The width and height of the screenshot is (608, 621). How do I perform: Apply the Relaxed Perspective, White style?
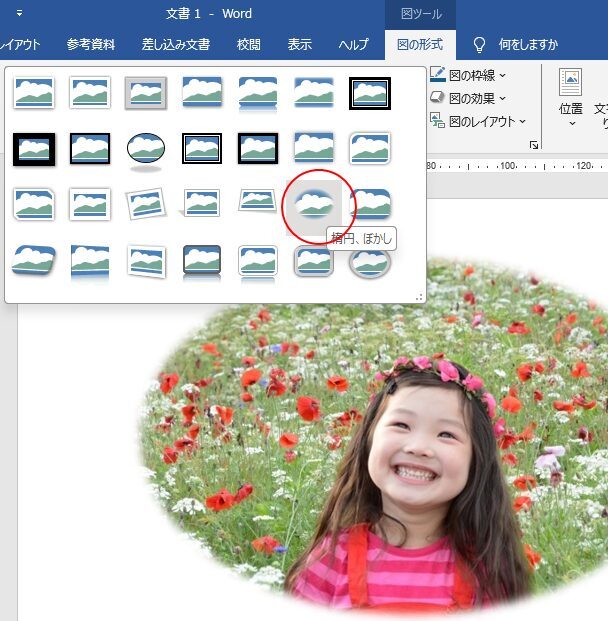[x=258, y=200]
